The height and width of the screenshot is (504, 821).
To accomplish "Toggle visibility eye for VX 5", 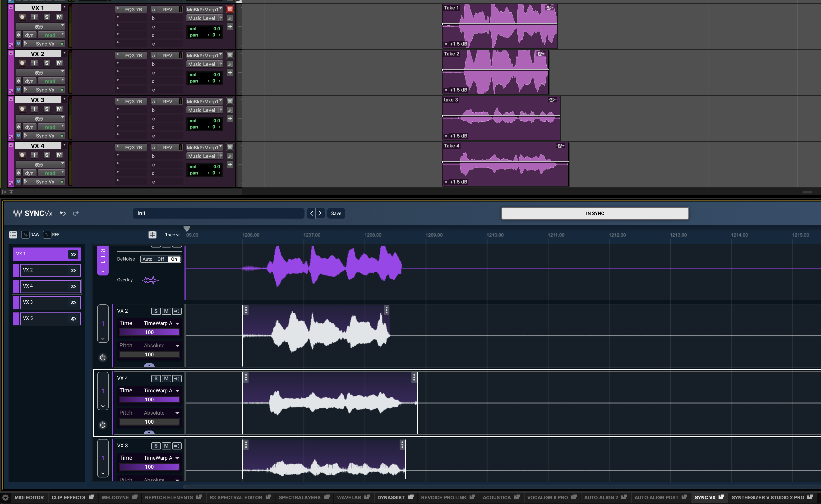I will pos(73,319).
